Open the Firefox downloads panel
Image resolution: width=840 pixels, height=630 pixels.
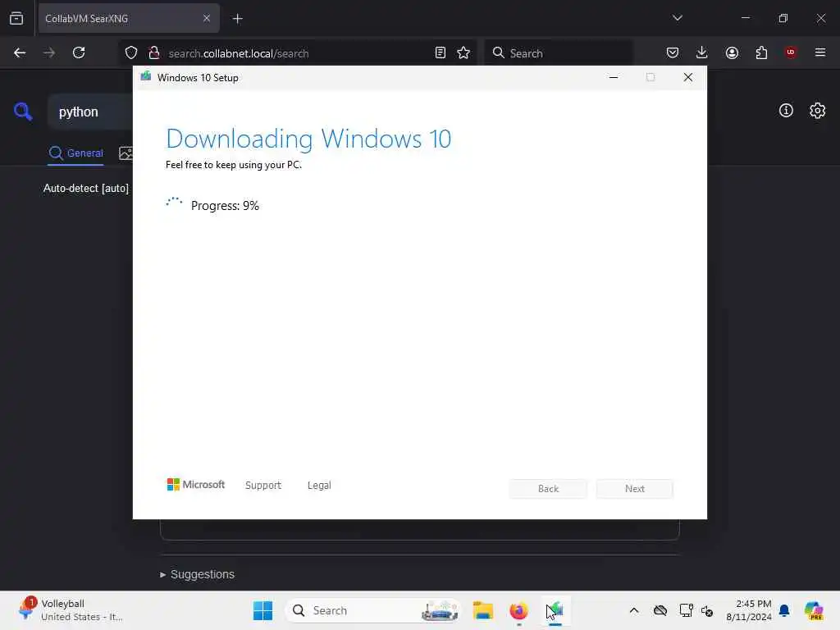[x=702, y=52]
